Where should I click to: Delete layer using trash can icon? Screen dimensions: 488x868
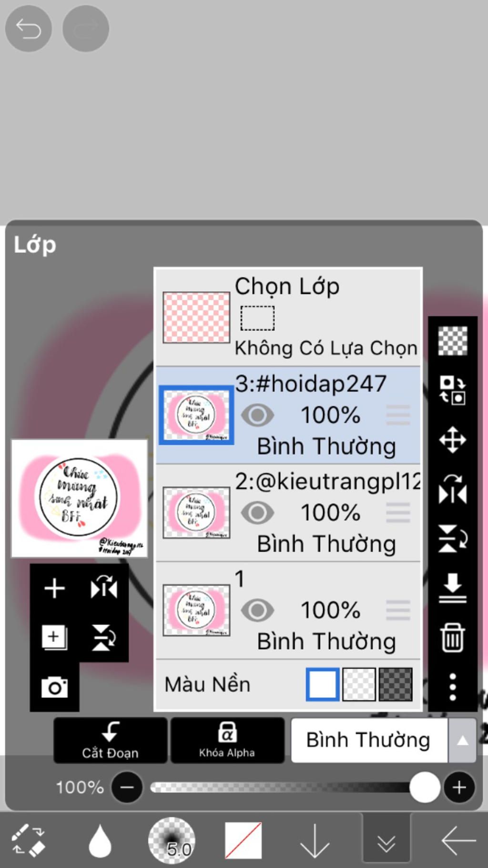coord(452,637)
